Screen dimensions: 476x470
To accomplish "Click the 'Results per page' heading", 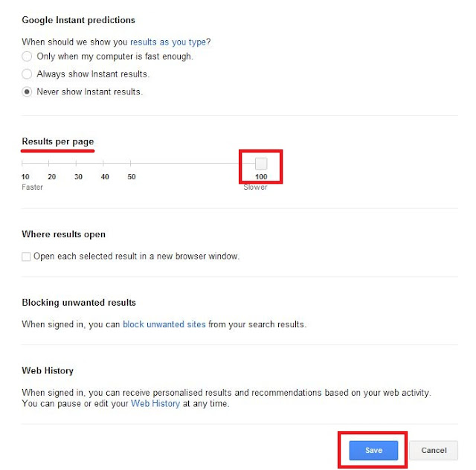I will (x=58, y=141).
